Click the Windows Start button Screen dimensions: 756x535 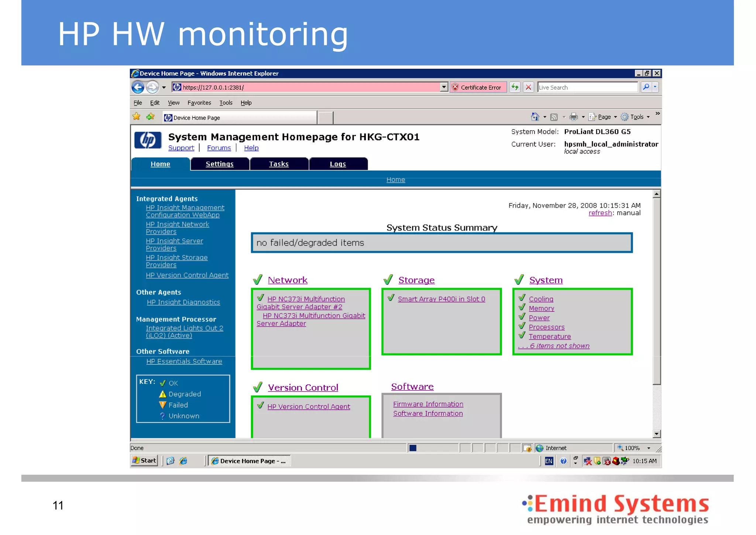145,460
